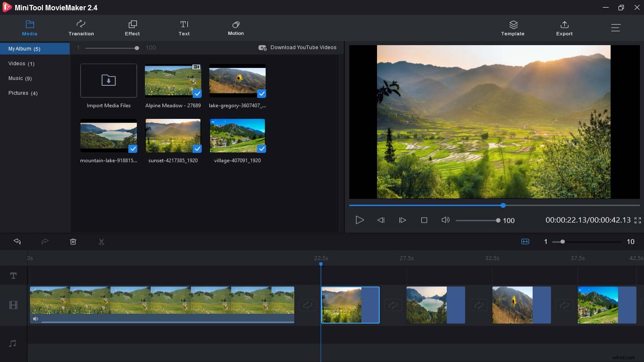Open the Text panel

[184, 28]
